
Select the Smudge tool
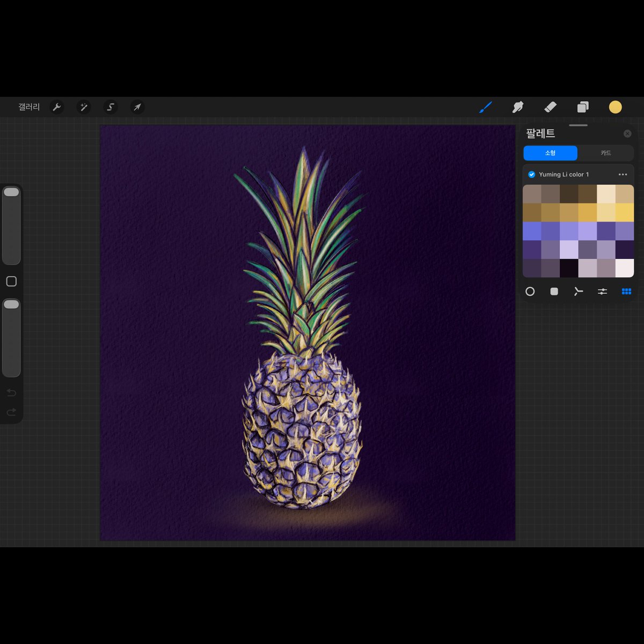517,107
